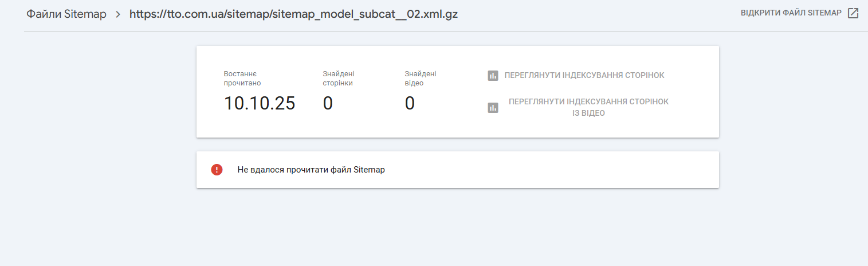Click the zero count under Знайдені сторінки
This screenshot has height=266, width=868.
pyautogui.click(x=328, y=103)
